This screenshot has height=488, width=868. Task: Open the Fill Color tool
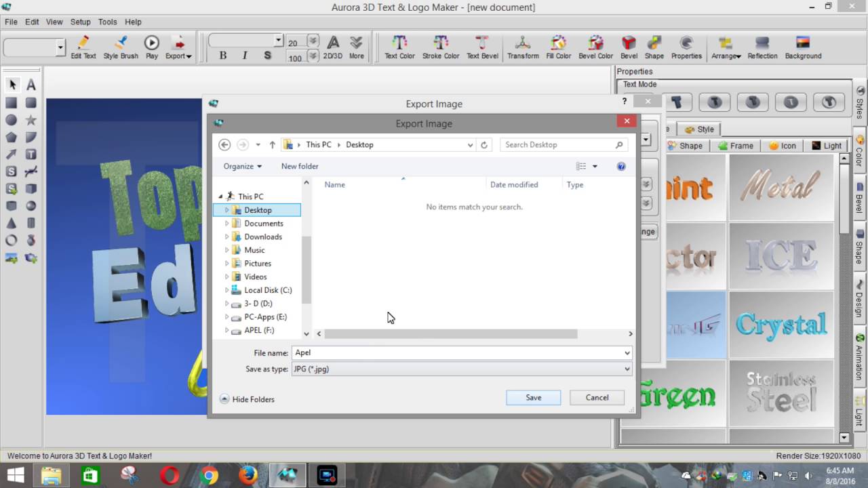[x=558, y=48]
